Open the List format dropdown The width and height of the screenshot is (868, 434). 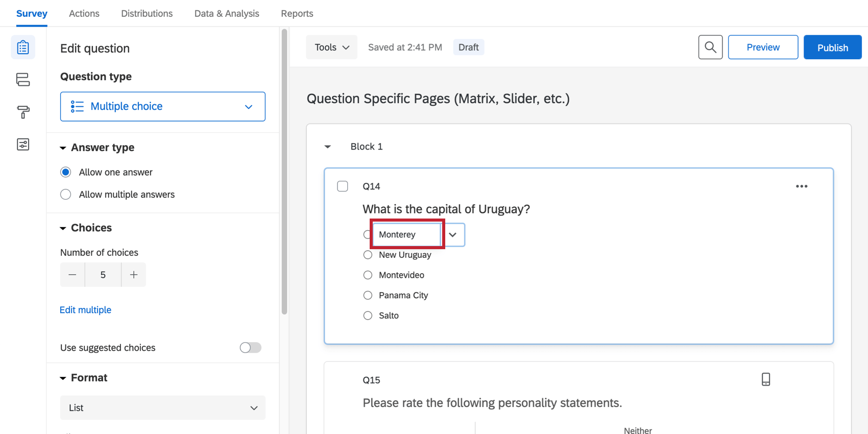point(162,408)
